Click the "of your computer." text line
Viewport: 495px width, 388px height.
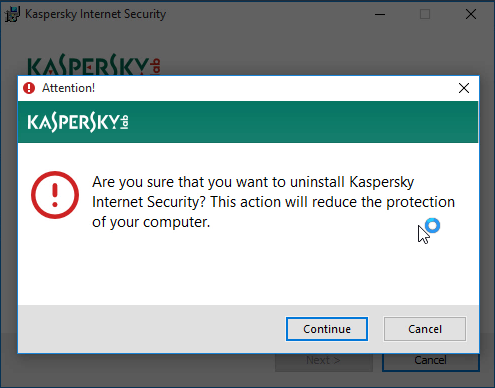coord(151,222)
